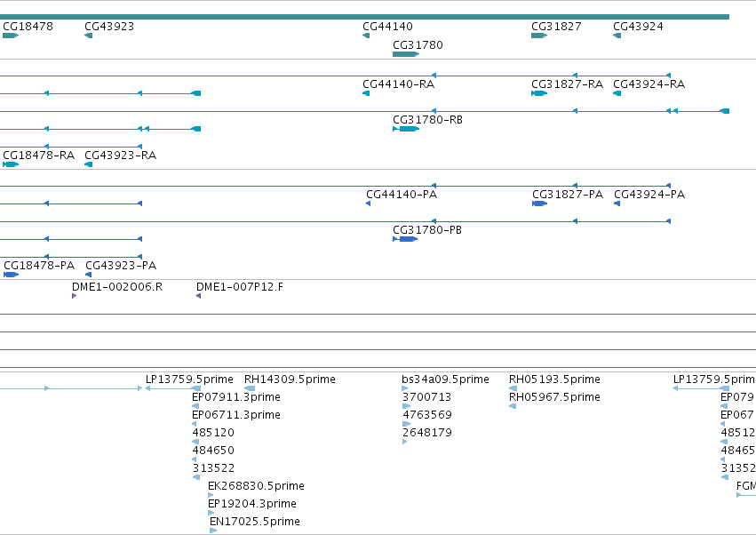Click the RH14309.5prime EST glyph

[x=250, y=388]
